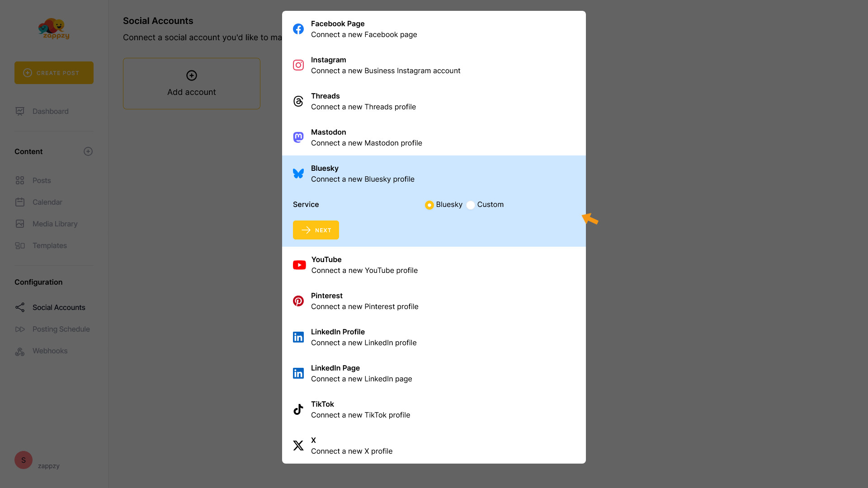Click the Next button under Bluesky
Image resolution: width=868 pixels, height=488 pixels.
[316, 230]
